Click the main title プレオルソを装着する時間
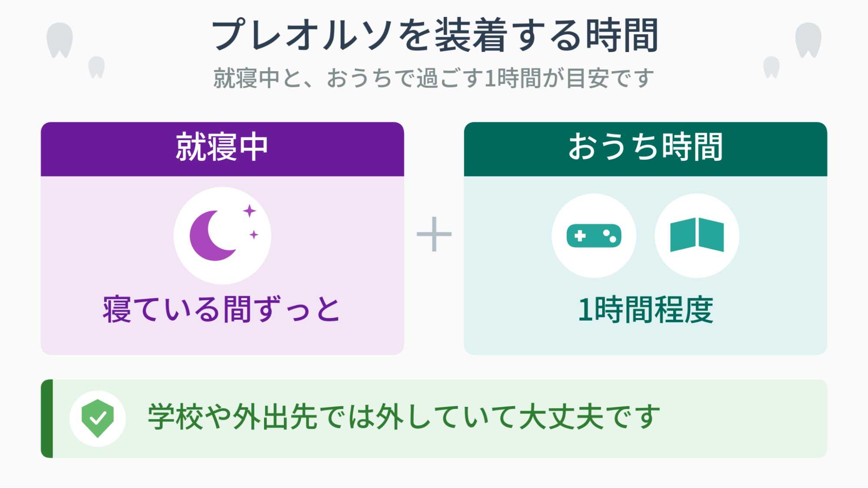Image resolution: width=868 pixels, height=488 pixels. coord(434,35)
